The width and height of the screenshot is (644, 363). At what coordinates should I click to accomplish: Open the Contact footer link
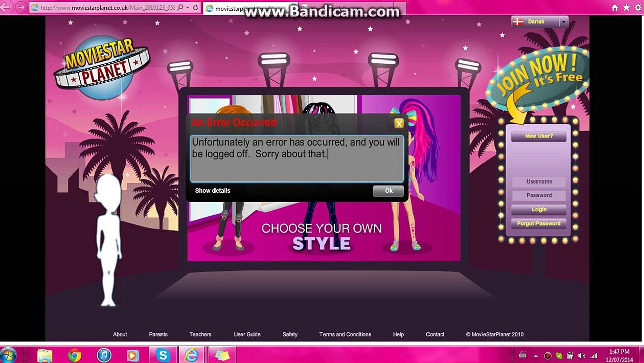coord(435,334)
